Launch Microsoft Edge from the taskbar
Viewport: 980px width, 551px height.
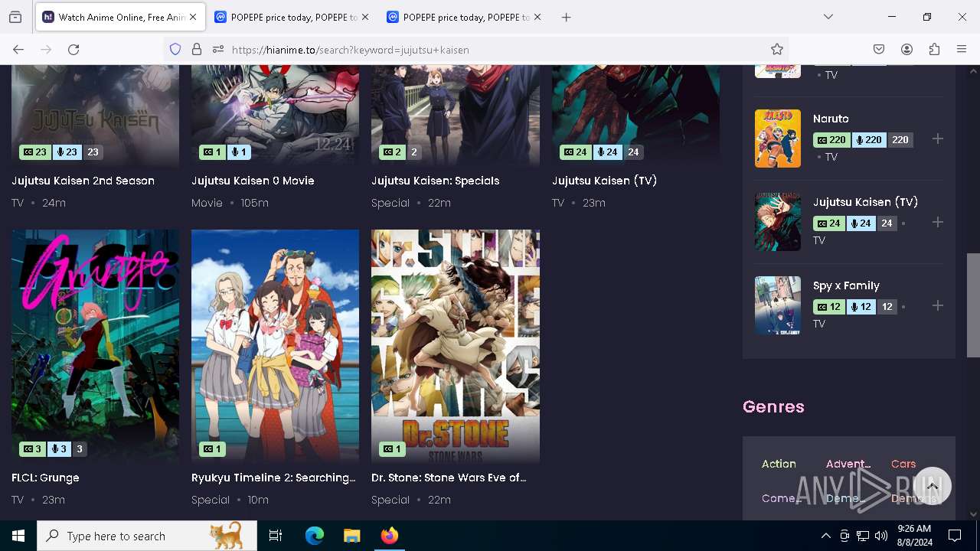315,536
